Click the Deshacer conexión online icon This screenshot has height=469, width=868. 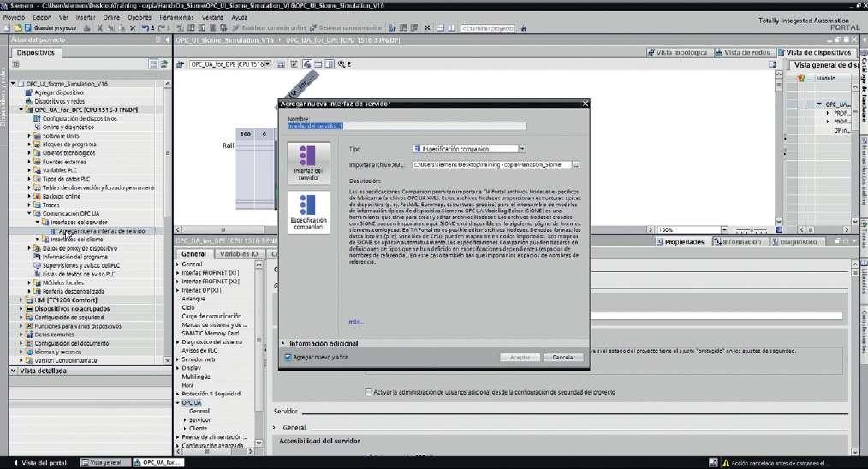pyautogui.click(x=312, y=27)
